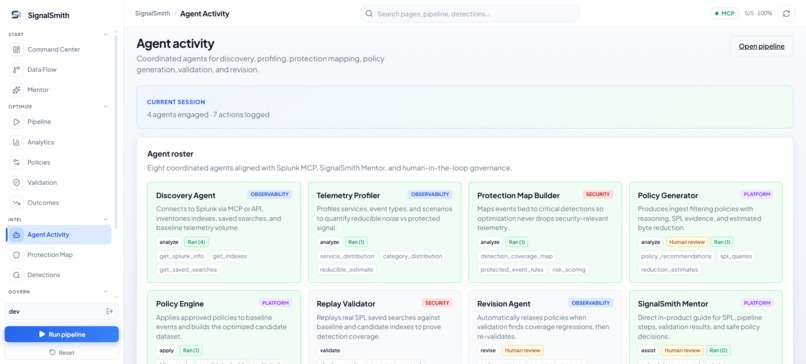Click the Outcomes trend icon

(x=16, y=202)
